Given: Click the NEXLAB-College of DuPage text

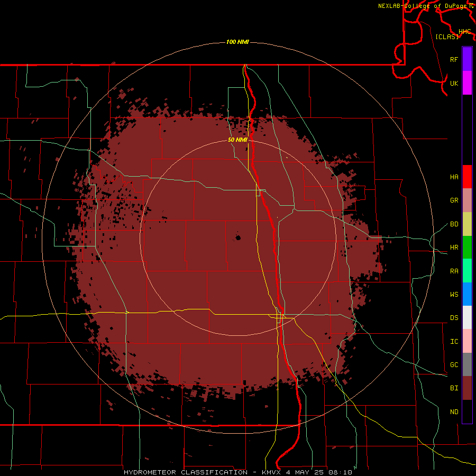Looking at the screenshot, I should pos(422,6).
